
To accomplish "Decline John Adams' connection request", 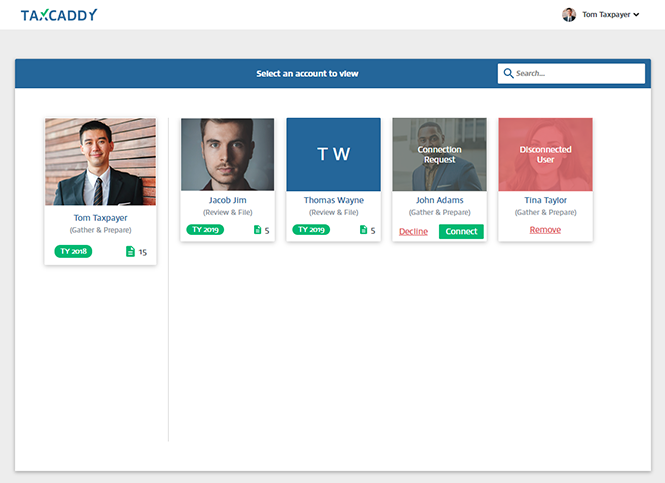I will click(414, 232).
